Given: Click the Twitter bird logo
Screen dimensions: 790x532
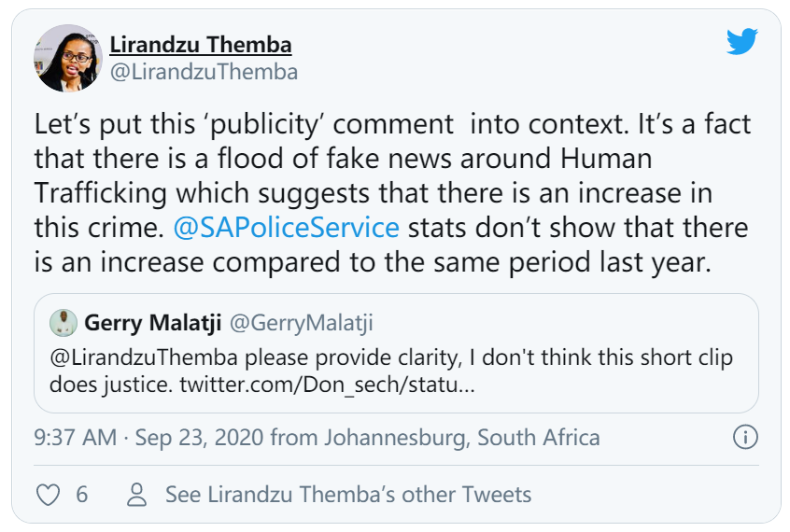Looking at the screenshot, I should [741, 41].
